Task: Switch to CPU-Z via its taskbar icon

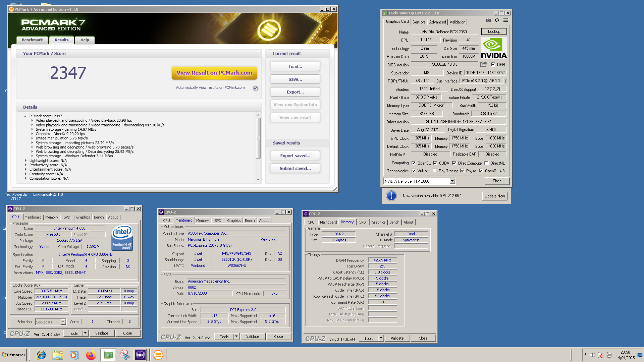Action: [x=140, y=355]
